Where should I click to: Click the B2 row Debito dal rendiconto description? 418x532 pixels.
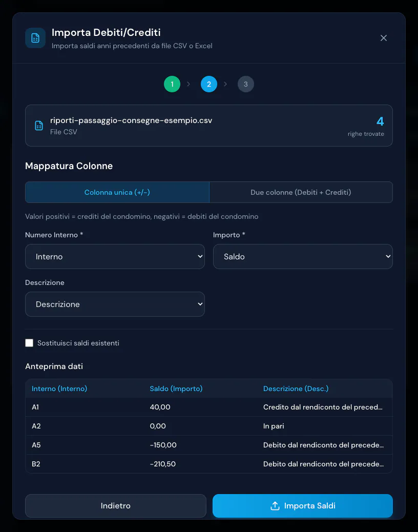pyautogui.click(x=323, y=464)
